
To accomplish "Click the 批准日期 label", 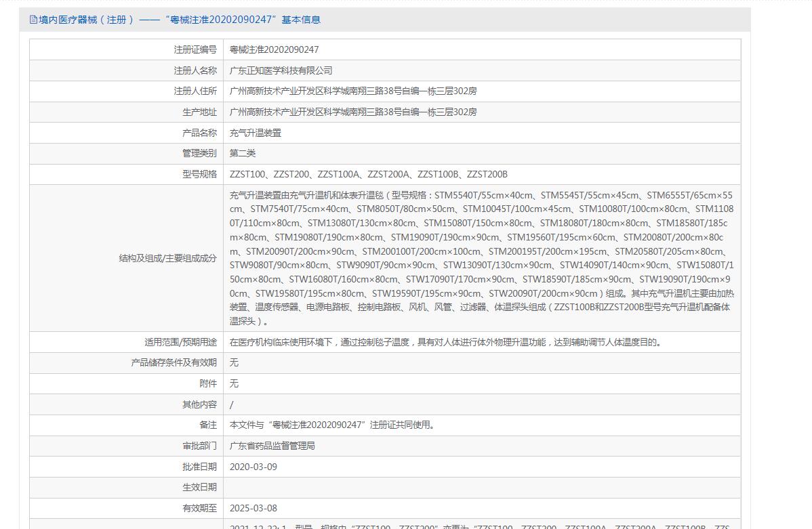I will pos(199,467).
